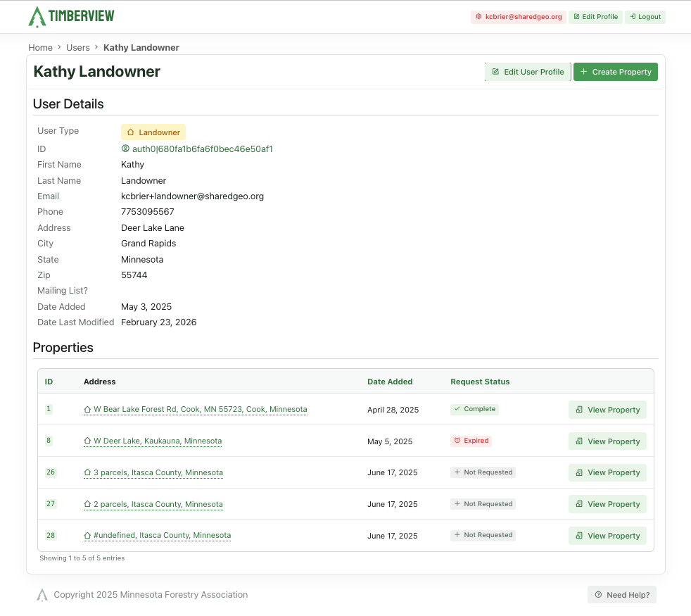Sort properties by the ID column header

(49, 382)
